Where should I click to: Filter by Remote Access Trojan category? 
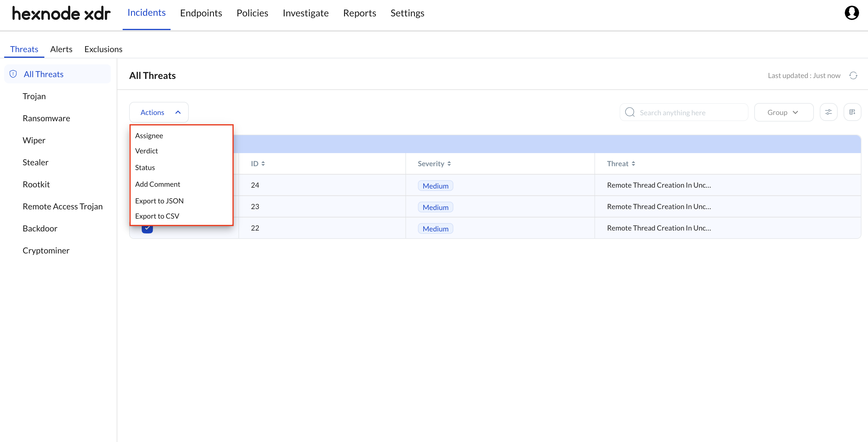coord(62,206)
